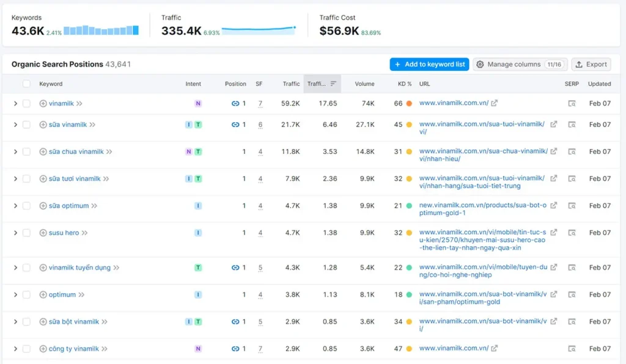626x364 pixels.
Task: Add optimum keyword via plus icon
Action: coord(43,294)
